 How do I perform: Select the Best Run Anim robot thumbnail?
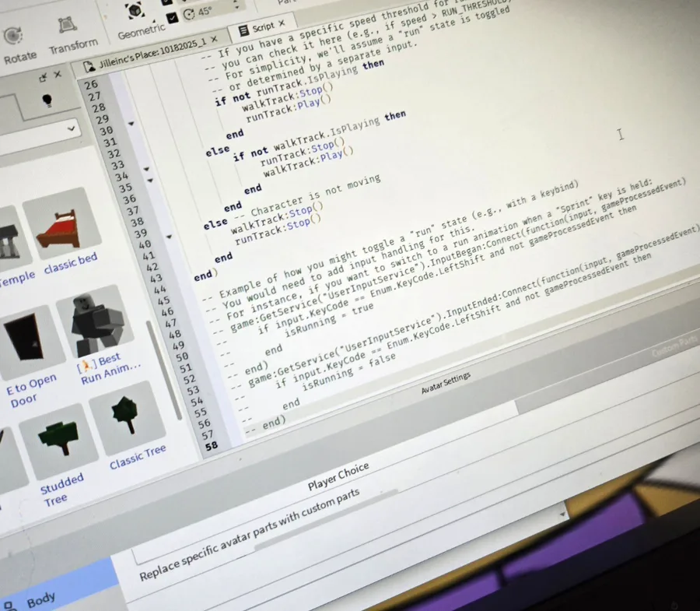tap(94, 322)
